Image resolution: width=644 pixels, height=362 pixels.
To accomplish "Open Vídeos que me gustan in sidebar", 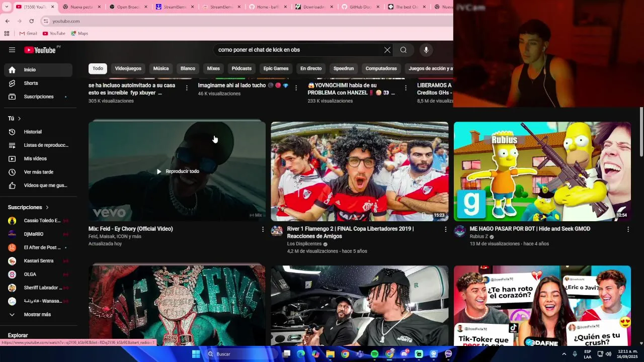I will tap(38, 186).
